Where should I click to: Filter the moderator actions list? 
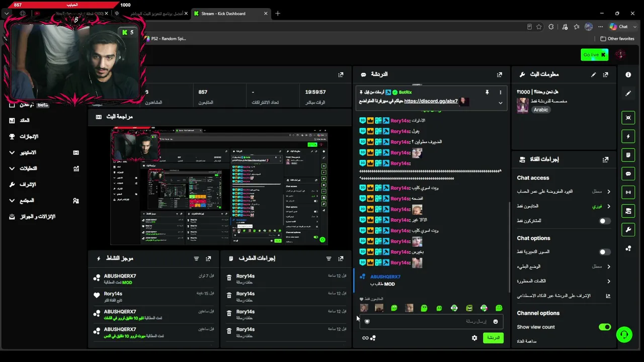[329, 258]
